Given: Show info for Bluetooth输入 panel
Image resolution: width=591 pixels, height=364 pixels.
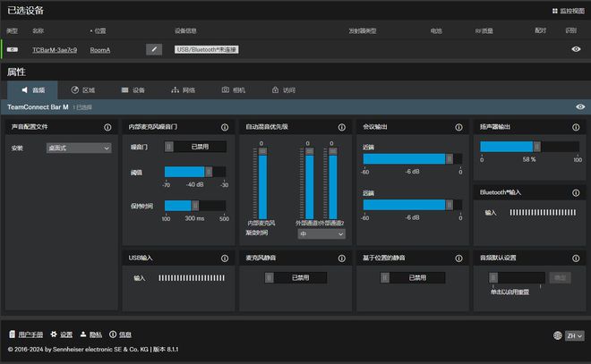Looking at the screenshot, I should coord(576,192).
